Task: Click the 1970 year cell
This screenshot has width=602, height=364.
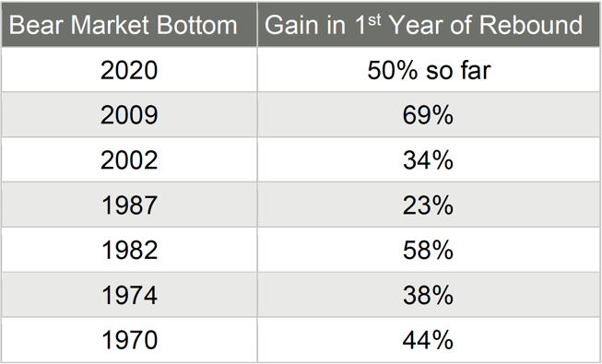Action: 129,340
